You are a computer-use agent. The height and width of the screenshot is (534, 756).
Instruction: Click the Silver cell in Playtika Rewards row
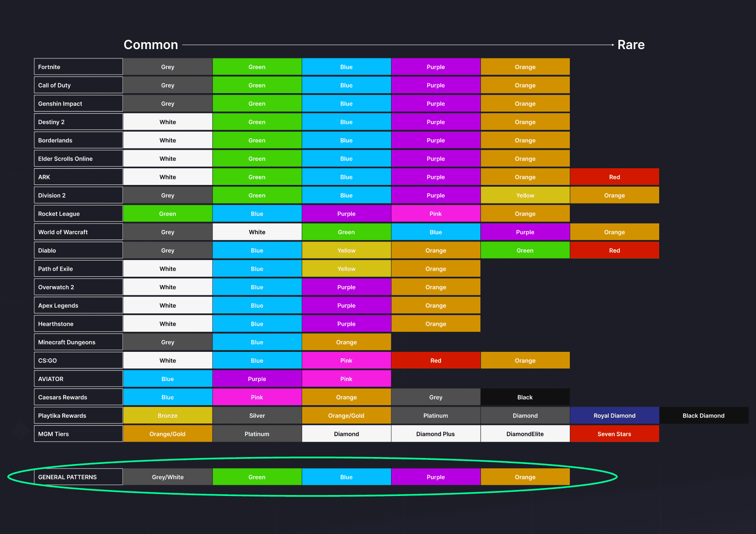pyautogui.click(x=257, y=416)
